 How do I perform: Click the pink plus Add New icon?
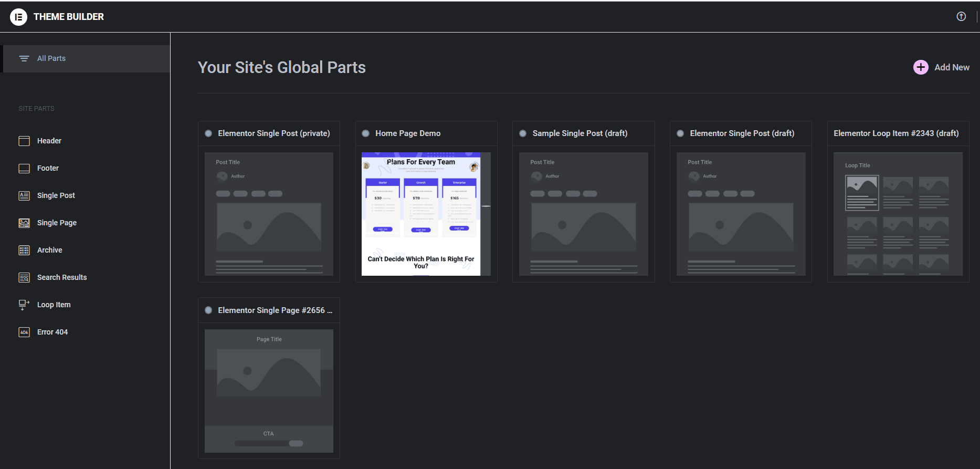[x=920, y=67]
